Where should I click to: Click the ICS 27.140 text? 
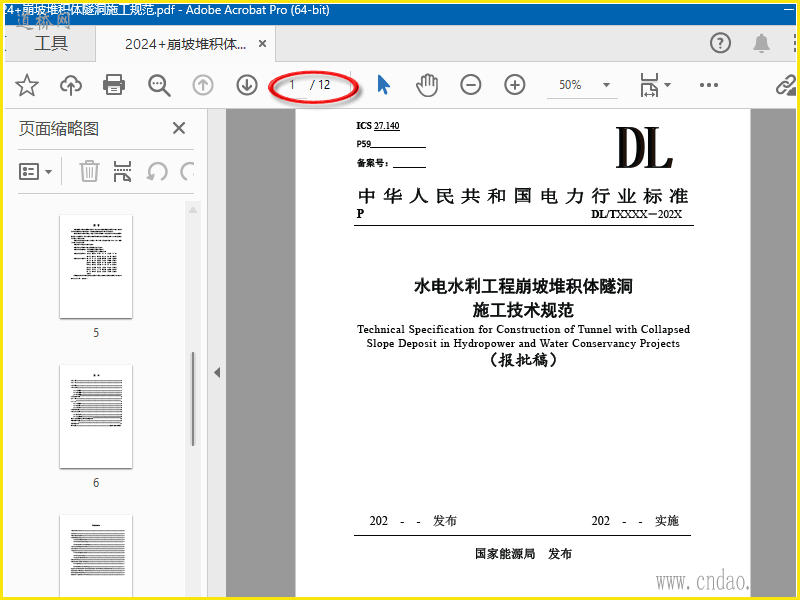pos(378,126)
